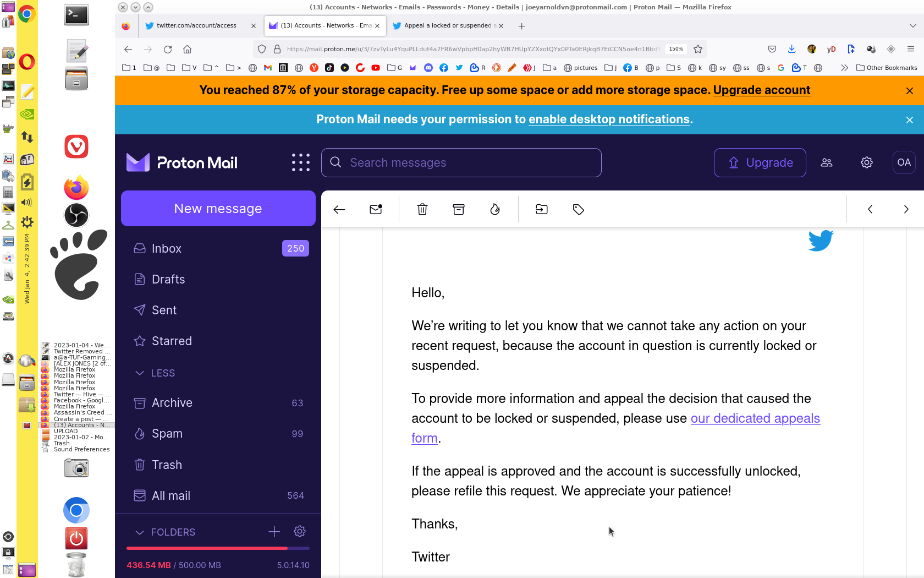924x578 pixels.
Task: Open Firefox downloads panel
Action: (791, 49)
